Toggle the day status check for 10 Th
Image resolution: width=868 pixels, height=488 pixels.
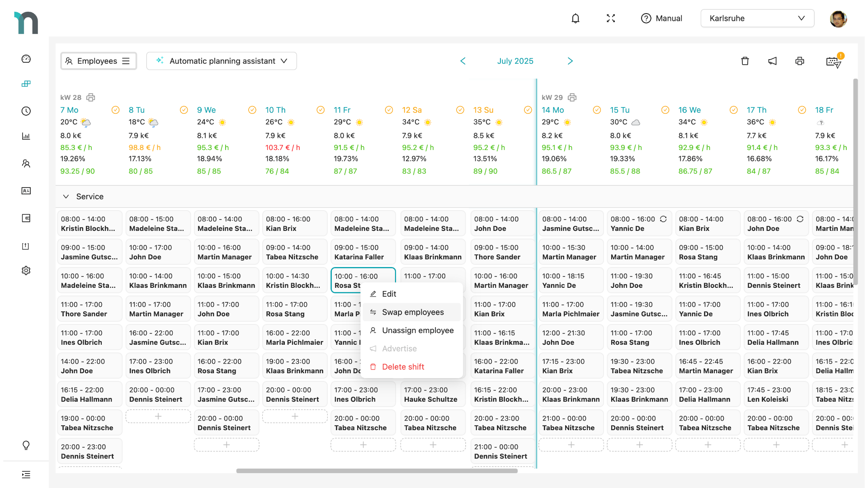click(321, 110)
